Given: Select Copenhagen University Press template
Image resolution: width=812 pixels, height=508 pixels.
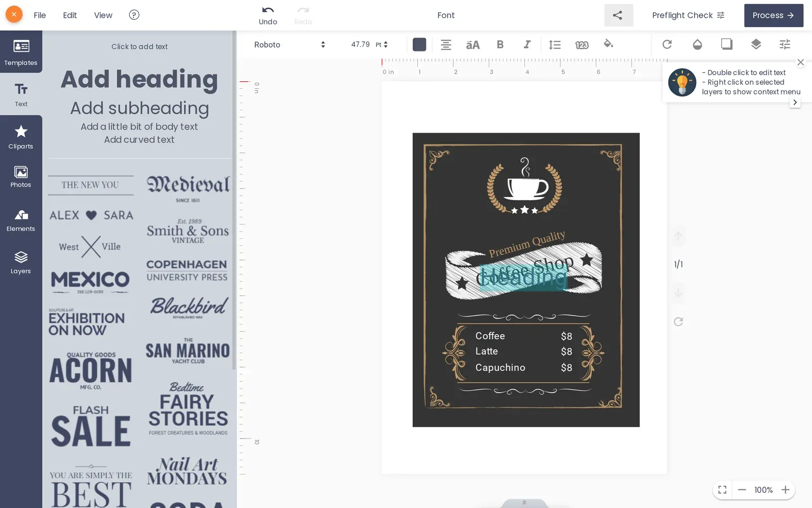Looking at the screenshot, I should coord(187,271).
